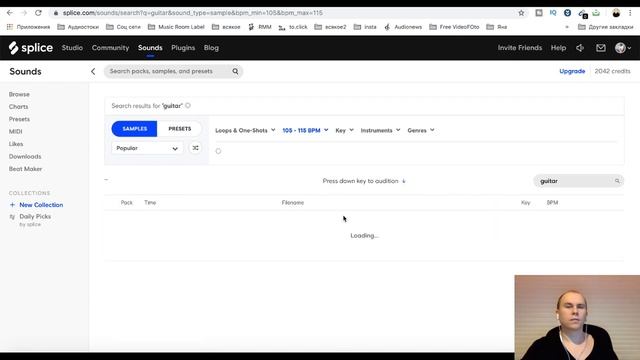
Task: Open 105 - 115 BPM filter dropdown
Action: click(305, 131)
